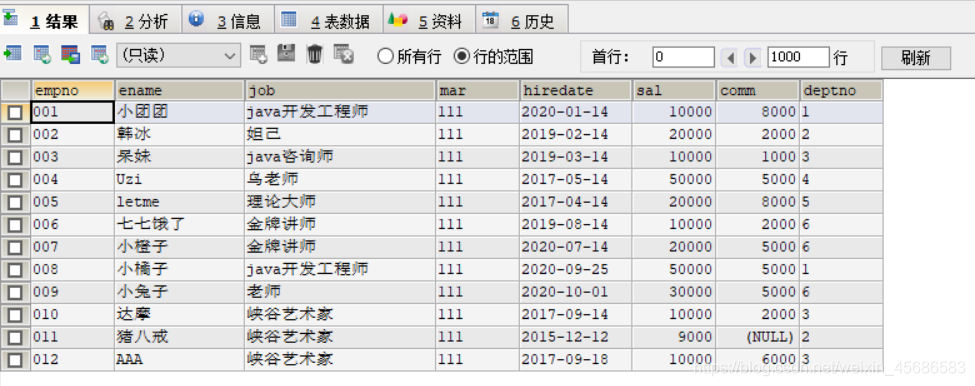Click the insert new row icon
This screenshot has height=386, width=975.
[x=258, y=55]
